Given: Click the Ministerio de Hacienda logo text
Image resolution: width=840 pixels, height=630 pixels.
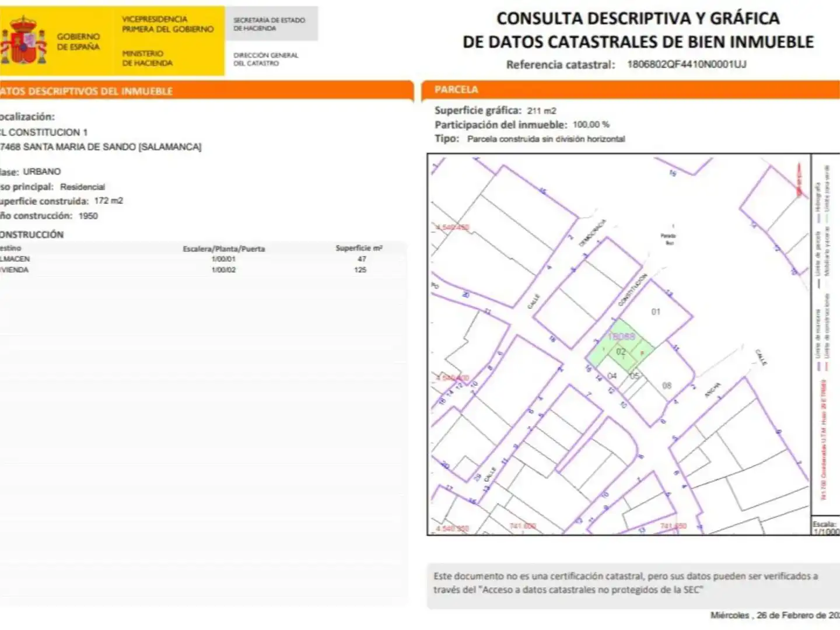Looking at the screenshot, I should tap(147, 58).
